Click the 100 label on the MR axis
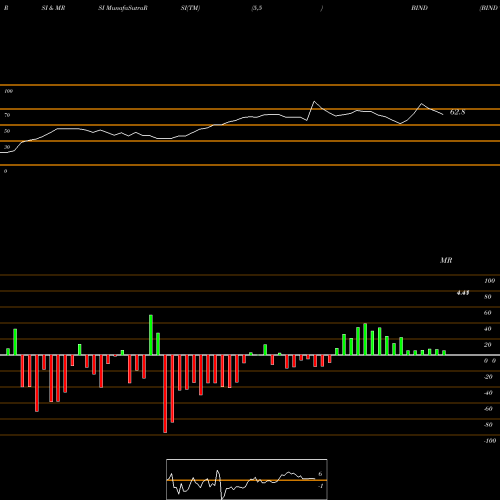The image size is (500, 500). click(x=489, y=281)
